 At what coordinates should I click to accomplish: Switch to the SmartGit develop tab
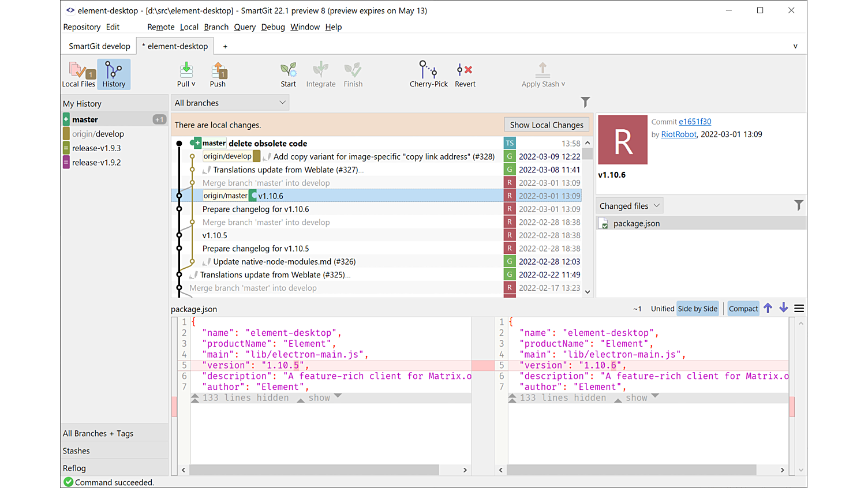click(x=99, y=46)
